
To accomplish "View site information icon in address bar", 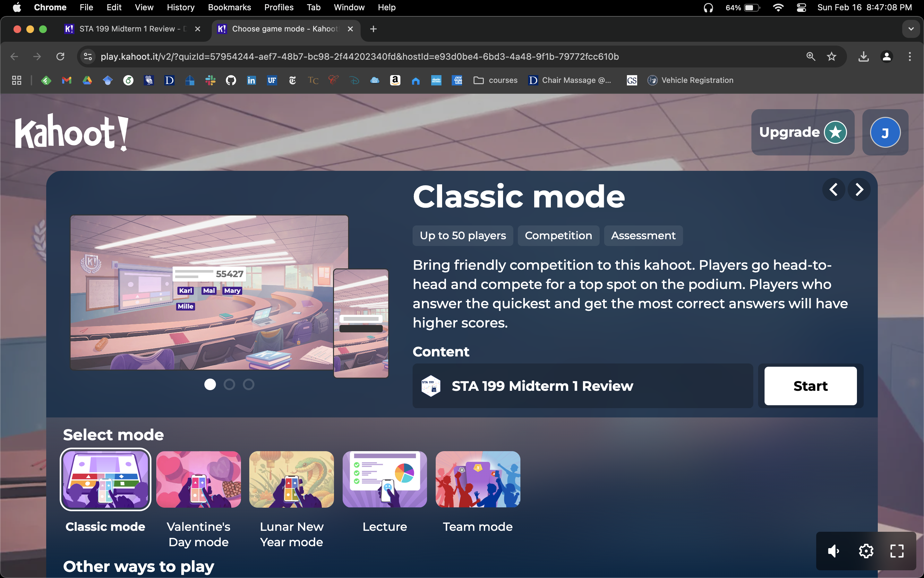I will (x=88, y=57).
